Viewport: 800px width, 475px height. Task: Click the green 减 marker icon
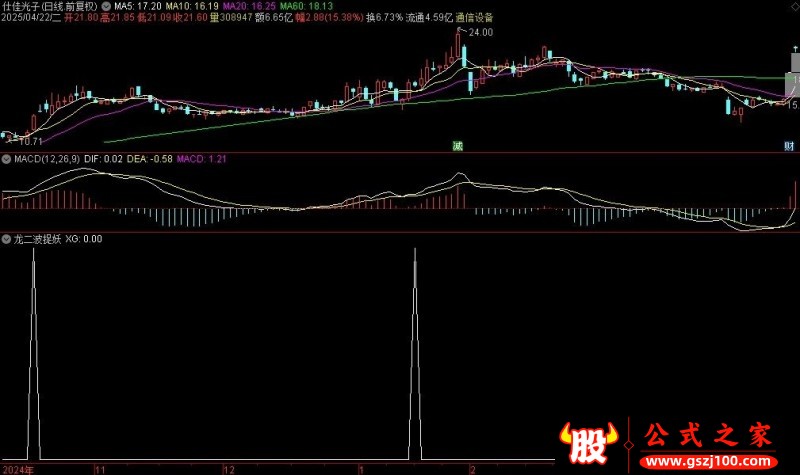[x=458, y=146]
